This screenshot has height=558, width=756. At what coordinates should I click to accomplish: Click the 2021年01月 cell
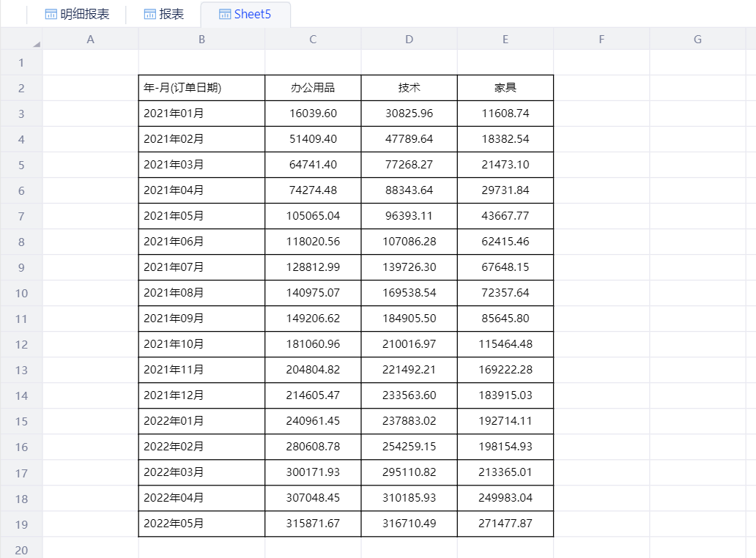coord(201,114)
